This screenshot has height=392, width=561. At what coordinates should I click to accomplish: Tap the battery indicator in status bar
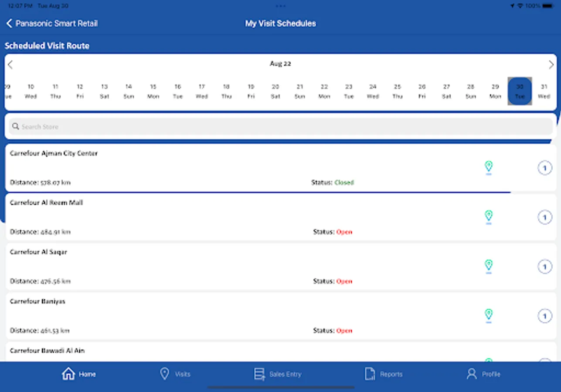(547, 6)
